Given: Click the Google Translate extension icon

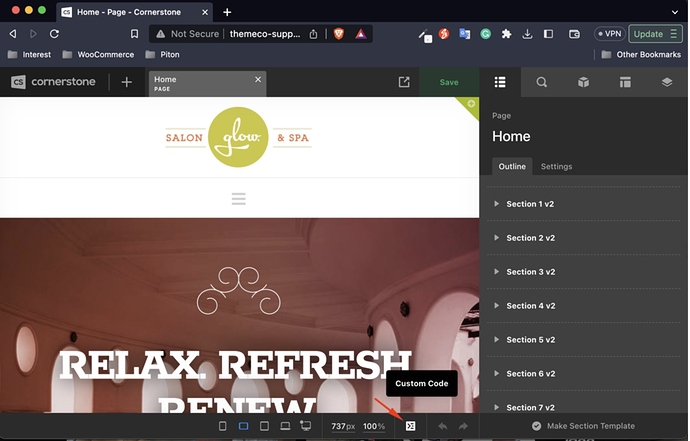Looking at the screenshot, I should click(465, 34).
